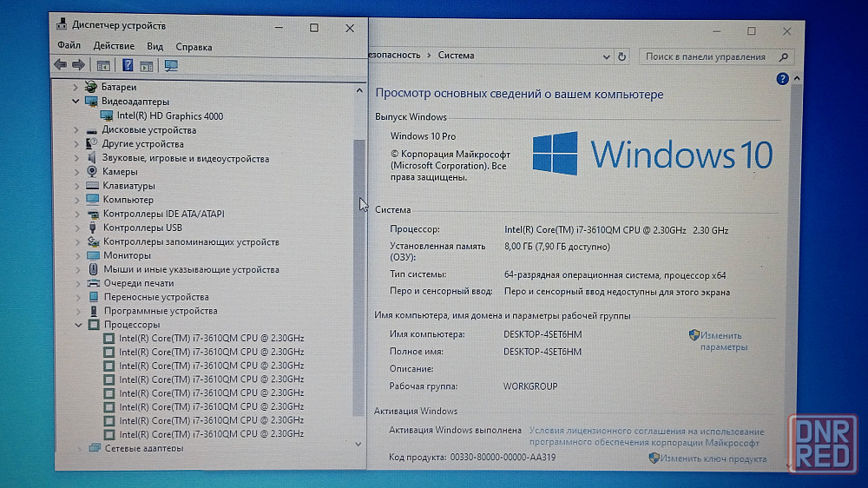Image resolution: width=868 pixels, height=488 pixels.
Task: Expand the Камеры node
Action: (x=77, y=172)
